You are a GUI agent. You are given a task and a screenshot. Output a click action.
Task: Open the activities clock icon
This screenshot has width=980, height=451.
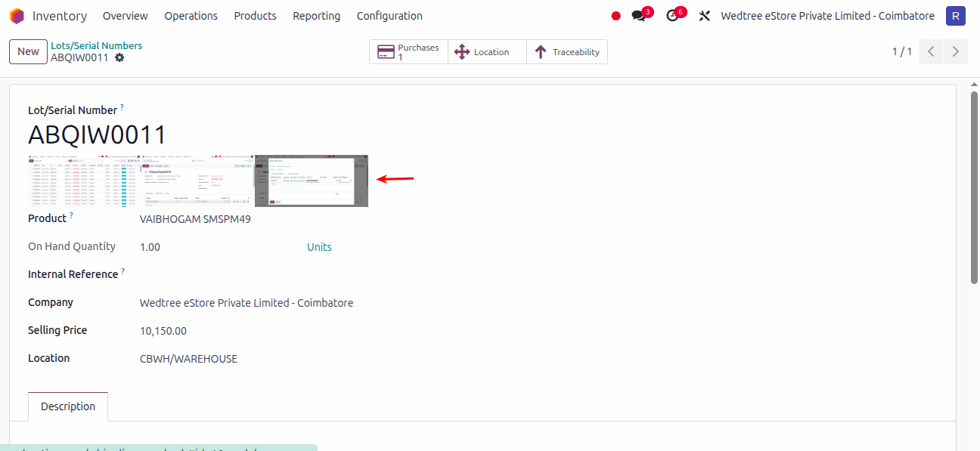coord(672,16)
